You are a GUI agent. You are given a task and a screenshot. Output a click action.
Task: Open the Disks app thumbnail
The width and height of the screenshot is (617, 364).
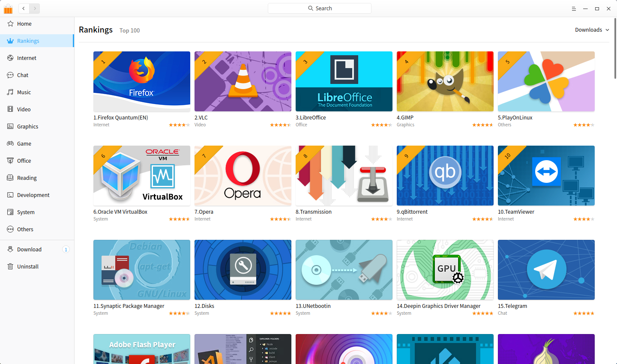243,270
